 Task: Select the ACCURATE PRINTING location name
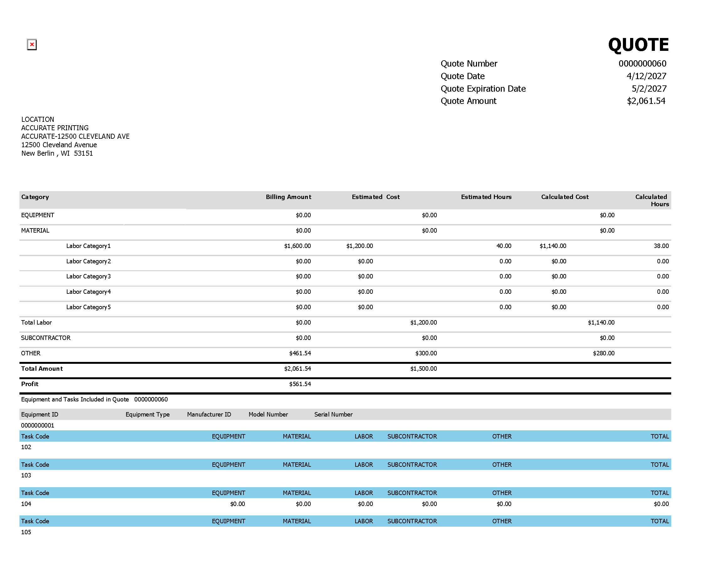click(55, 127)
